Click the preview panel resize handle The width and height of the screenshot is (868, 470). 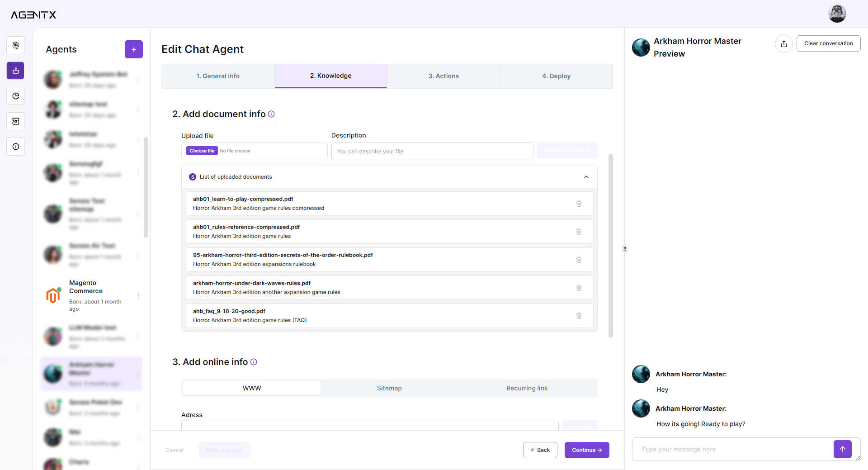click(x=625, y=249)
